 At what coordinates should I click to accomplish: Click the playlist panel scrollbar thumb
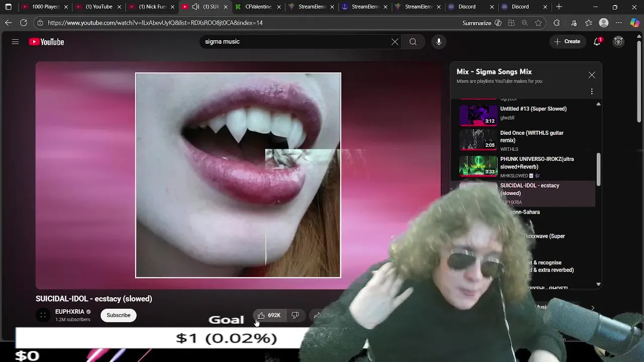598,170
